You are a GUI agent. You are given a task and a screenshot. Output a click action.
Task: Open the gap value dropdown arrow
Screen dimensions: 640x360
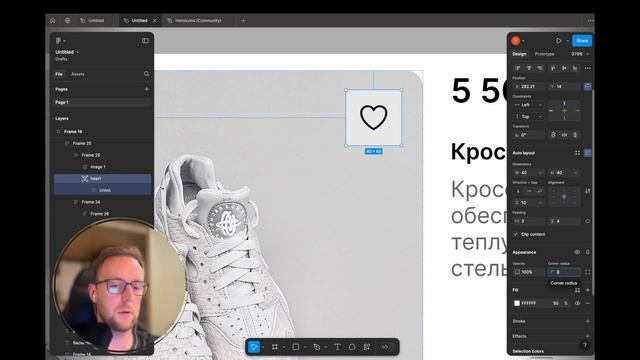coord(540,203)
